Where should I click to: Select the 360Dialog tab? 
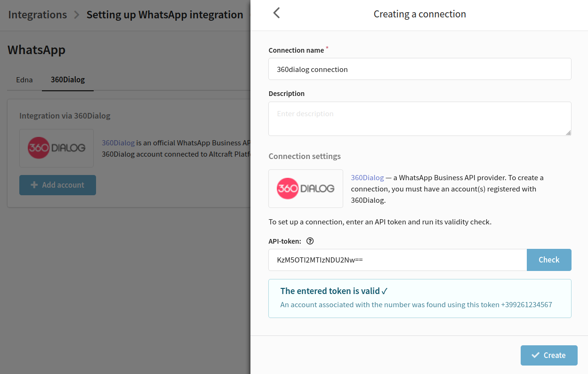click(68, 80)
